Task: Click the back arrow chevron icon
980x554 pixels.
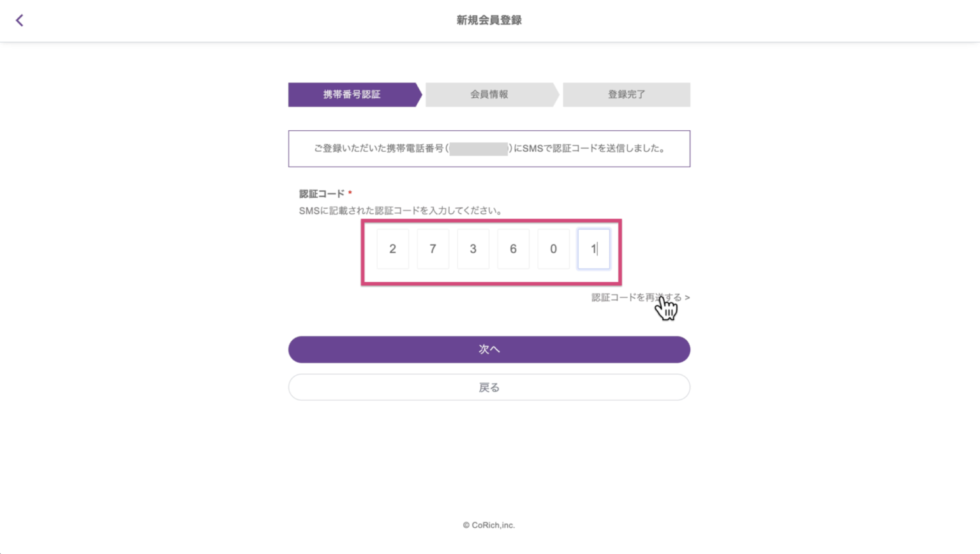Action: 19,20
